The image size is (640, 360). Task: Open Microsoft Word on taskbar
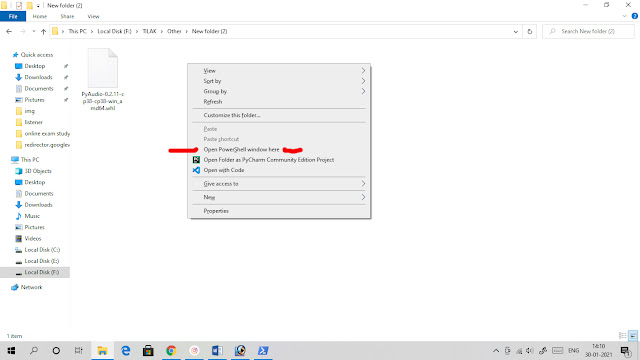217,351
